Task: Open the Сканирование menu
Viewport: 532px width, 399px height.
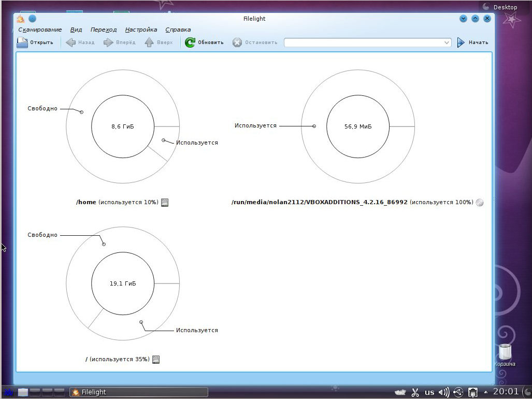Action: pos(40,30)
